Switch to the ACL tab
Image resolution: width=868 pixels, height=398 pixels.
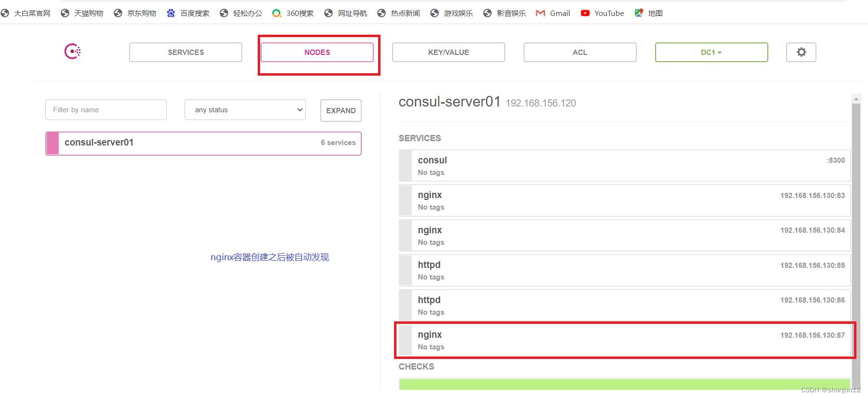coord(580,52)
